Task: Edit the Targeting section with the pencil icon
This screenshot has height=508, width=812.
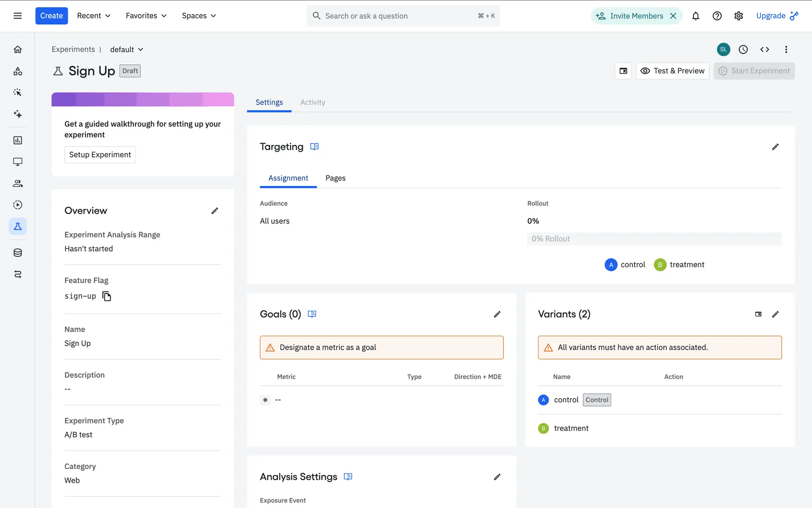Action: point(775,147)
